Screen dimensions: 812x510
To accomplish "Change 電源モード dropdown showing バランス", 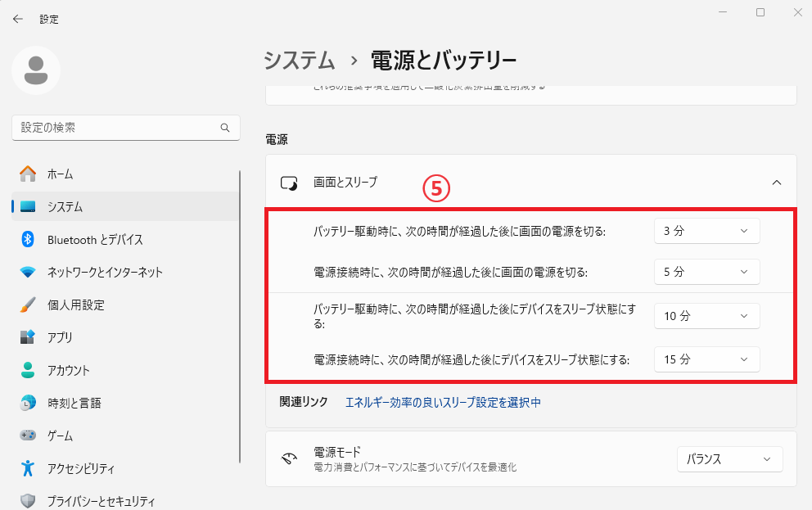I will [x=729, y=459].
